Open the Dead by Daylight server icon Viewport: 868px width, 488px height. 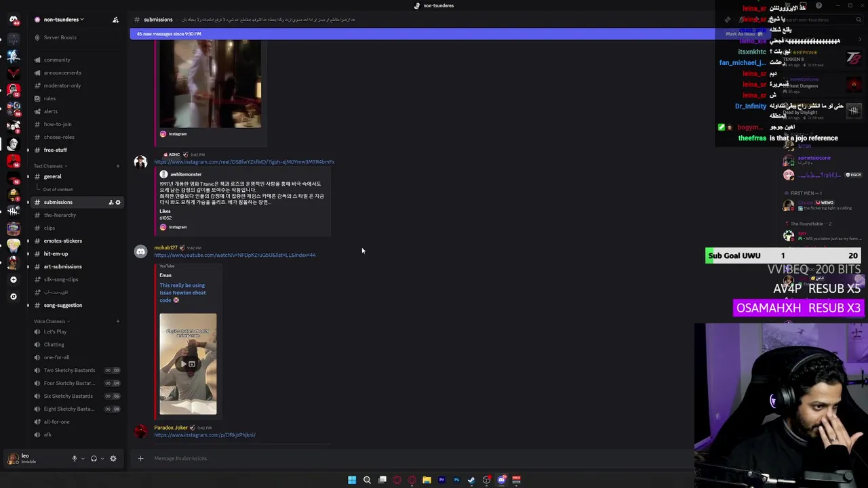[x=13, y=211]
